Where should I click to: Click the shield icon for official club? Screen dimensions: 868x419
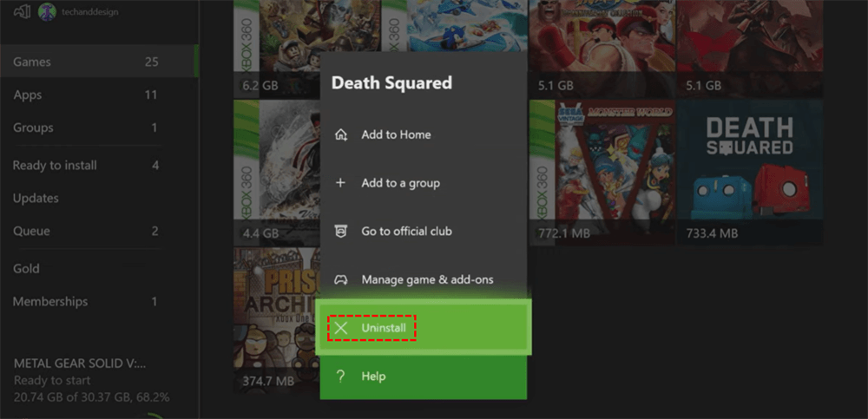click(341, 232)
